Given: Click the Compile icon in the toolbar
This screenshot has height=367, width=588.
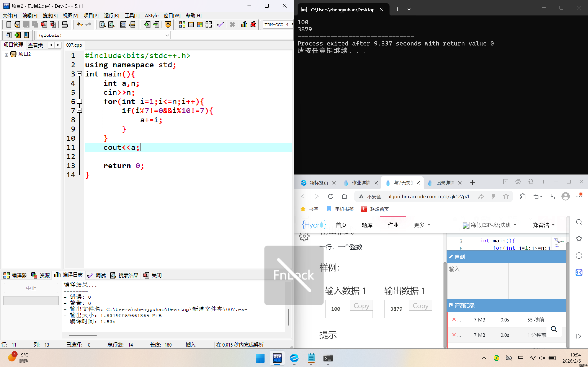Looking at the screenshot, I should (182, 24).
